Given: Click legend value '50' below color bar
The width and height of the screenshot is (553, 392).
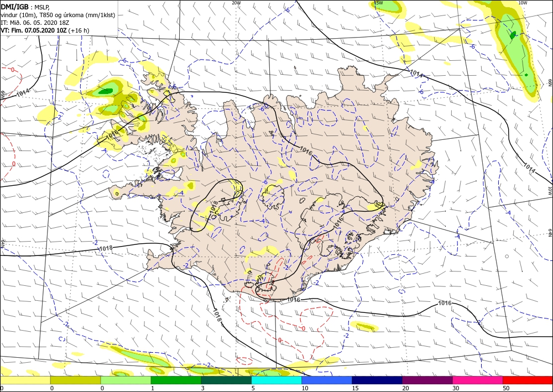Looking at the screenshot, I should coord(506,388).
